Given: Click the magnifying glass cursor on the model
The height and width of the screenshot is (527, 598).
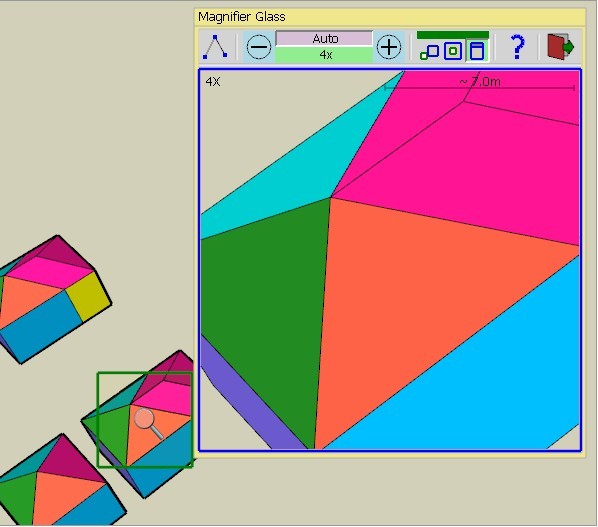Looking at the screenshot, I should pos(149,423).
